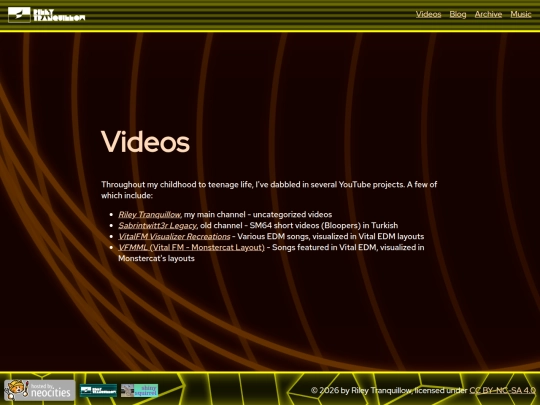This screenshot has width=540, height=405.
Task: Follow the VFMML Monstercat Layout link
Action: click(191, 248)
